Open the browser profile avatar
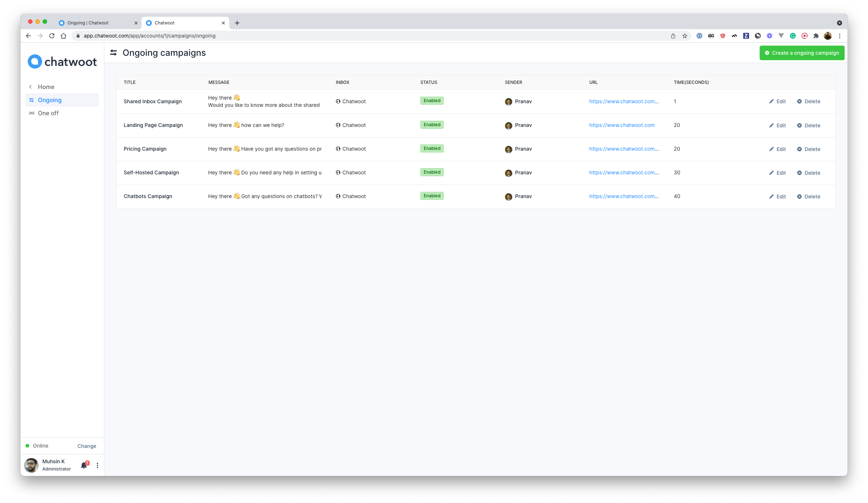868x503 pixels. click(x=828, y=36)
